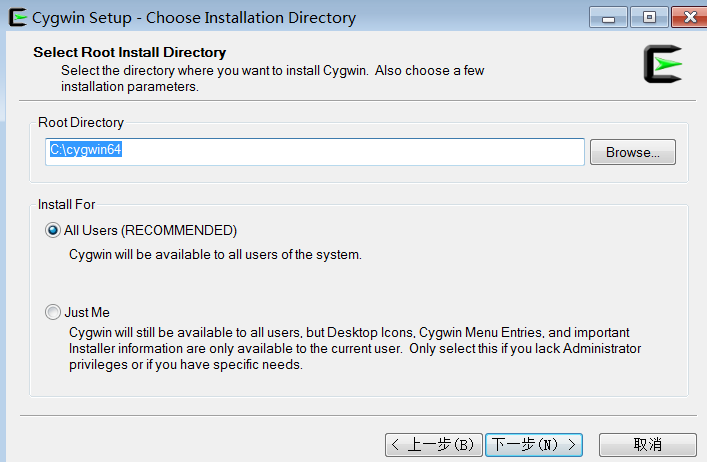707x462 pixels.
Task: Click the "All Users (RECOMMENDED)" label text
Action: [x=150, y=230]
